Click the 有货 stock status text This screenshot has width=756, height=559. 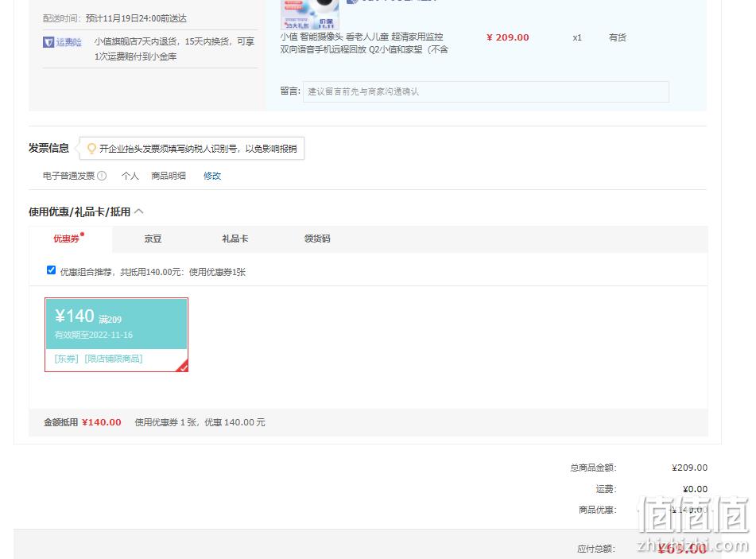click(618, 37)
